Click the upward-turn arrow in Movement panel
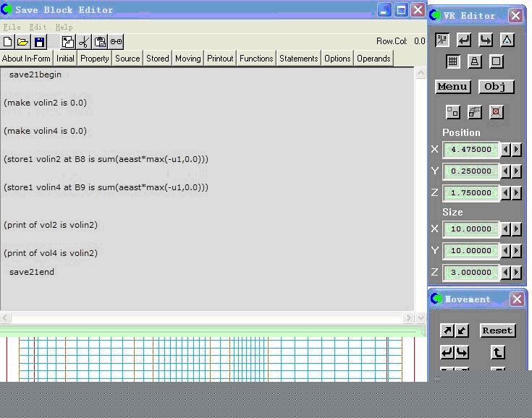532x418 pixels. pos(498,352)
